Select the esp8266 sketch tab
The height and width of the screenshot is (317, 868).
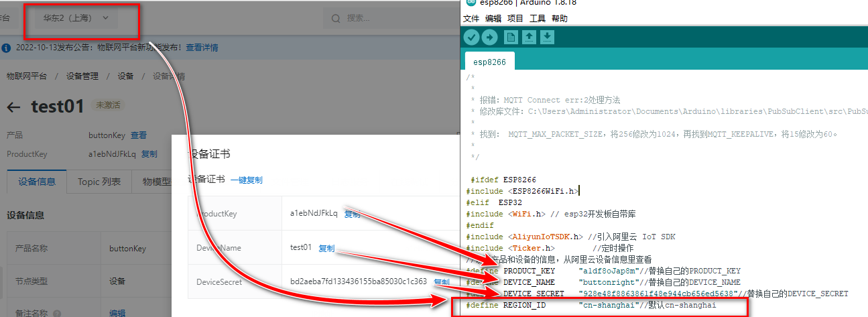490,62
